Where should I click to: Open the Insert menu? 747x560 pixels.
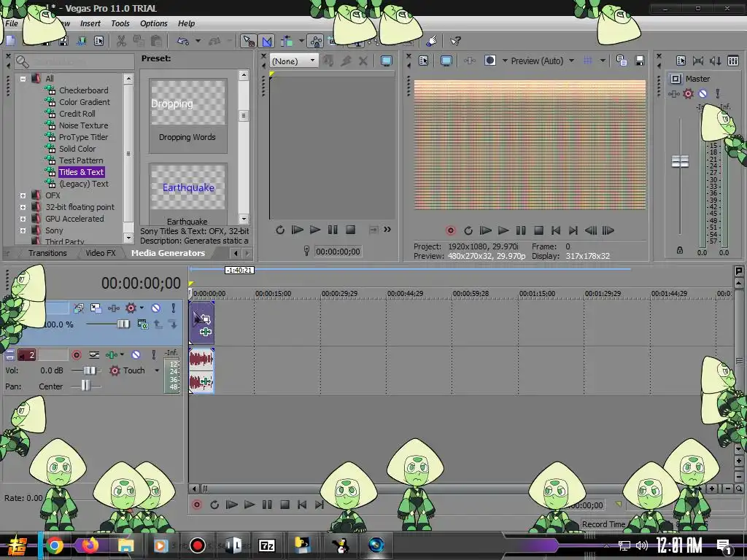click(90, 23)
